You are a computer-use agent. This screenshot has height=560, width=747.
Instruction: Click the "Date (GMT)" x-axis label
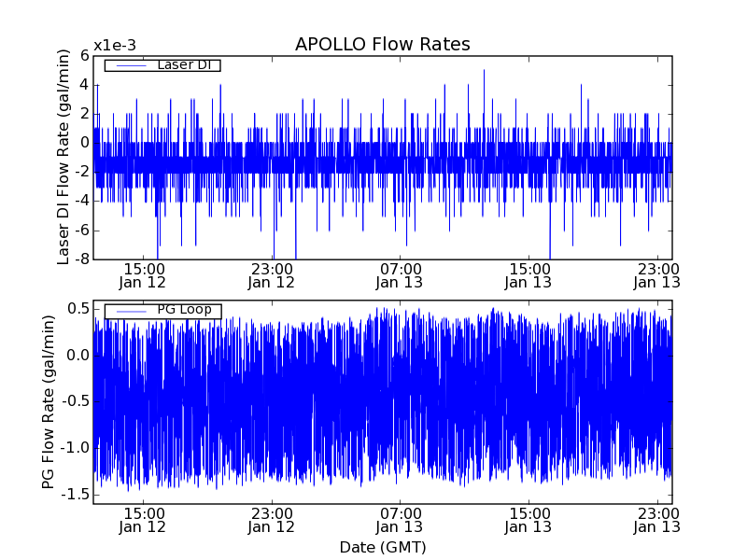[x=383, y=547]
